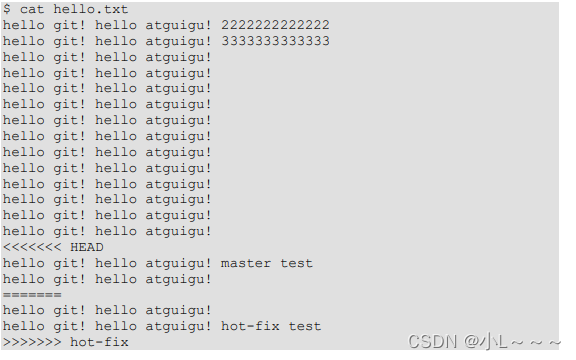This screenshot has width=576, height=360.
Task: Click the words "master test"
Action: click(x=267, y=263)
